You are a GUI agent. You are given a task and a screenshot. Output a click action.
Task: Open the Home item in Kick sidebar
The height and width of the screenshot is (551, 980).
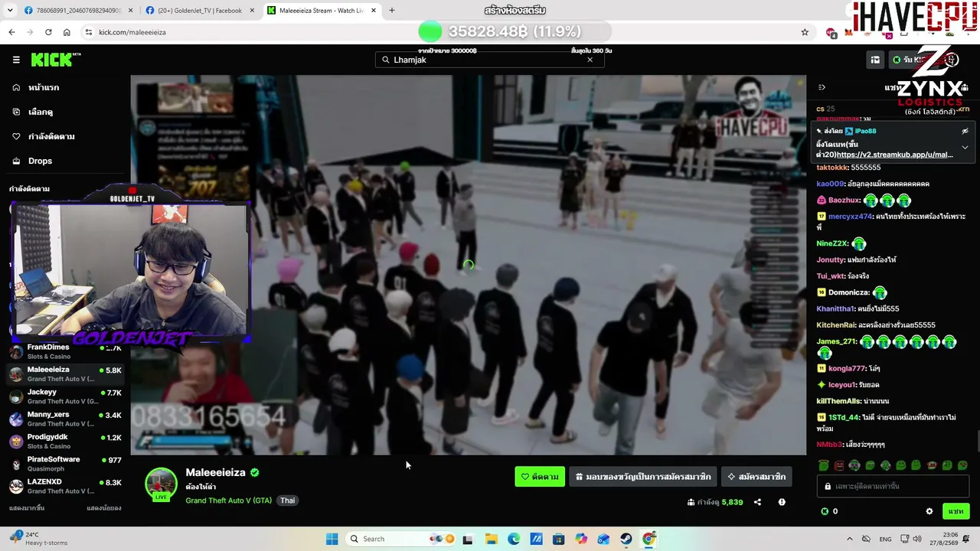click(65, 87)
